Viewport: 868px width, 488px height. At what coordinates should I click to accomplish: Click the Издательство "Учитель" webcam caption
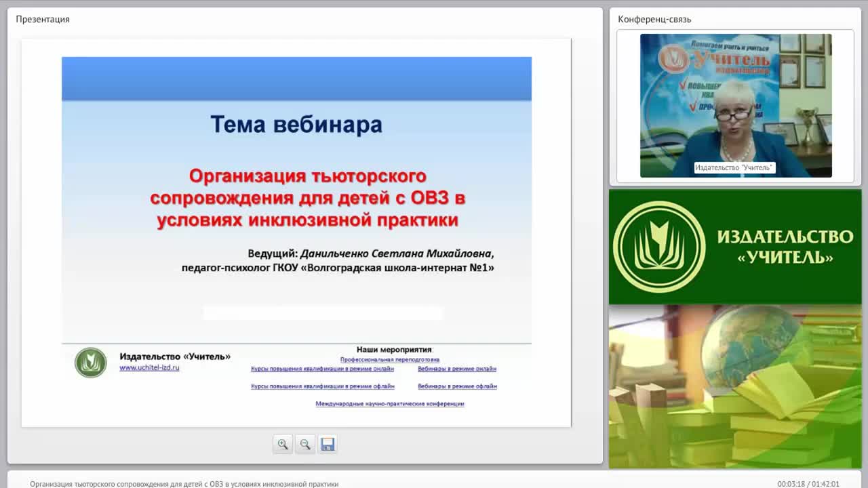734,167
